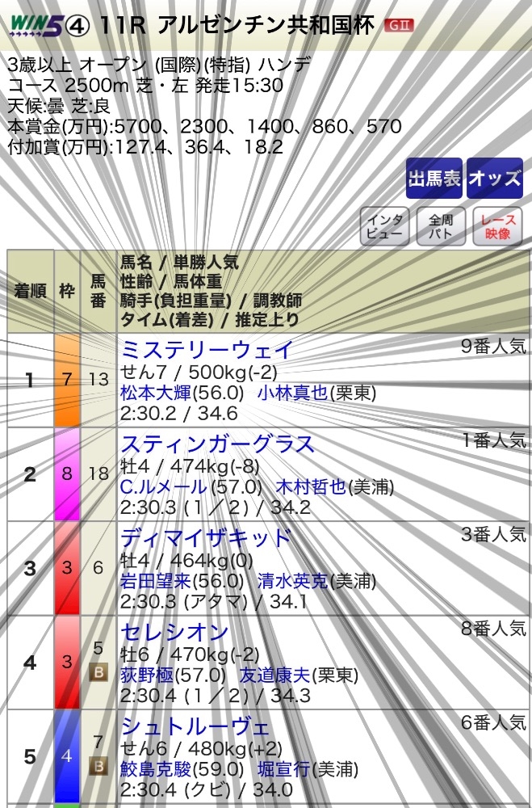Screen dimensions: 532x808
Task: Click the 着順 column header
Action: pos(30,292)
